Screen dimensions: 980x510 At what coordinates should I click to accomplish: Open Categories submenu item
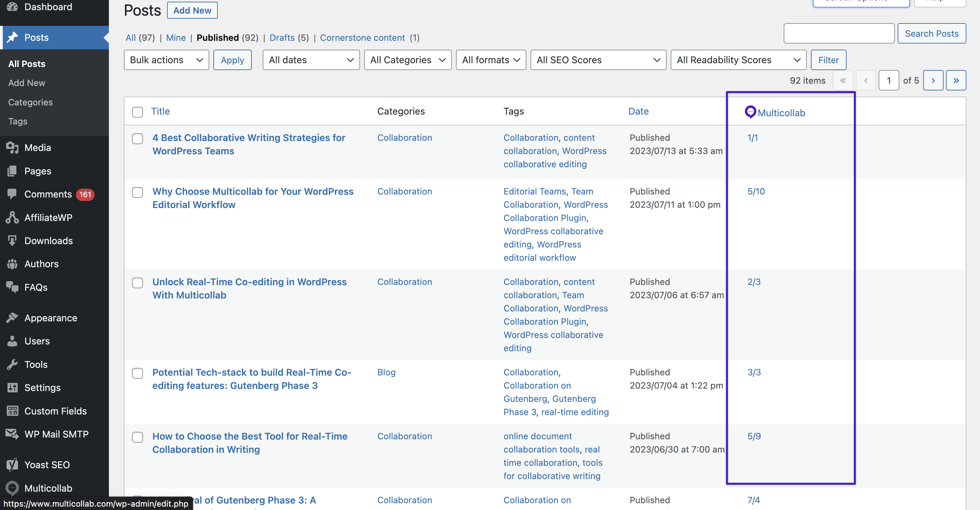[x=30, y=102]
